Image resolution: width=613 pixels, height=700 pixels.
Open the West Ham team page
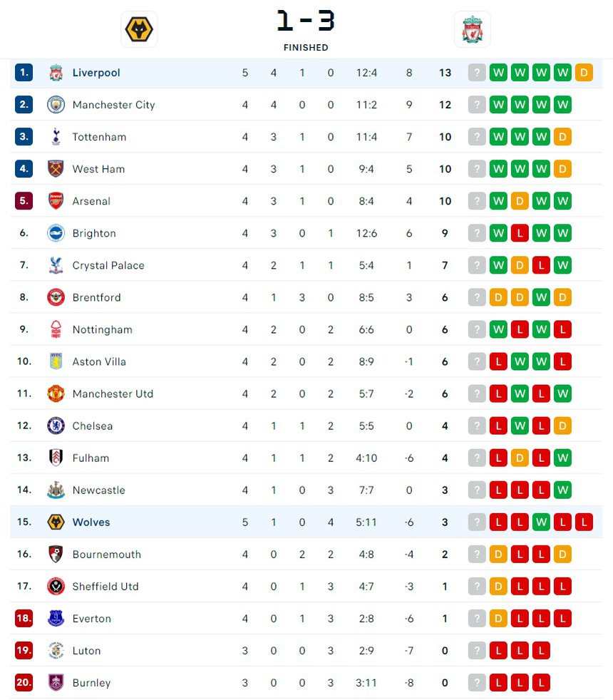pyautogui.click(x=98, y=169)
